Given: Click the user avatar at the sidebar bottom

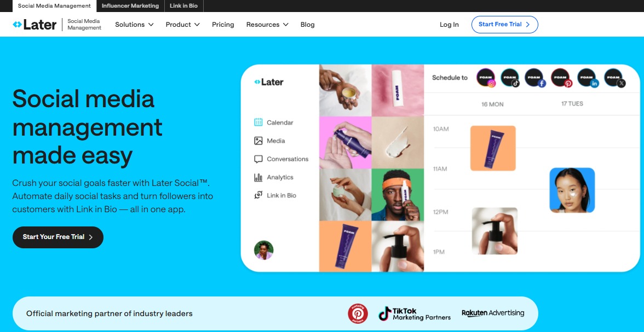Looking at the screenshot, I should [263, 250].
